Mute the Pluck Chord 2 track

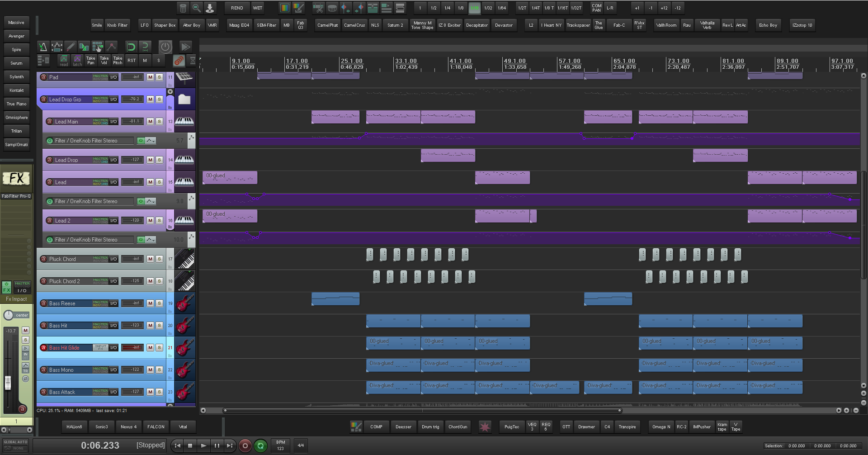tap(150, 281)
